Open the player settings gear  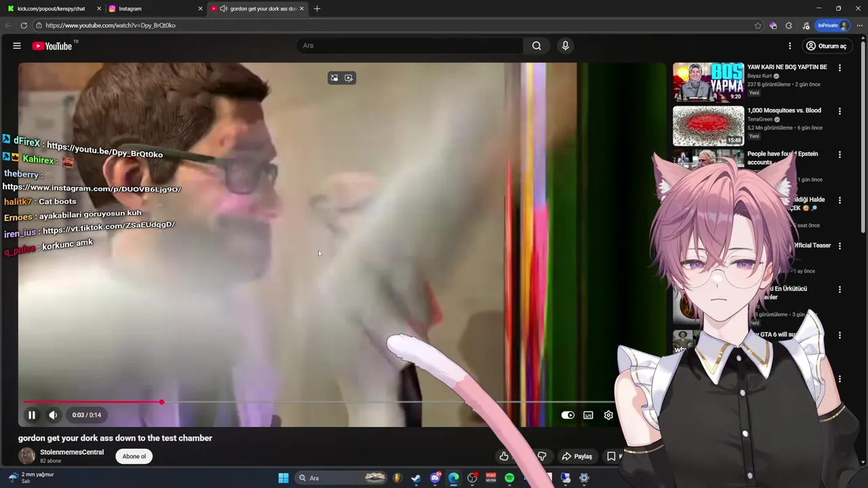pos(608,415)
